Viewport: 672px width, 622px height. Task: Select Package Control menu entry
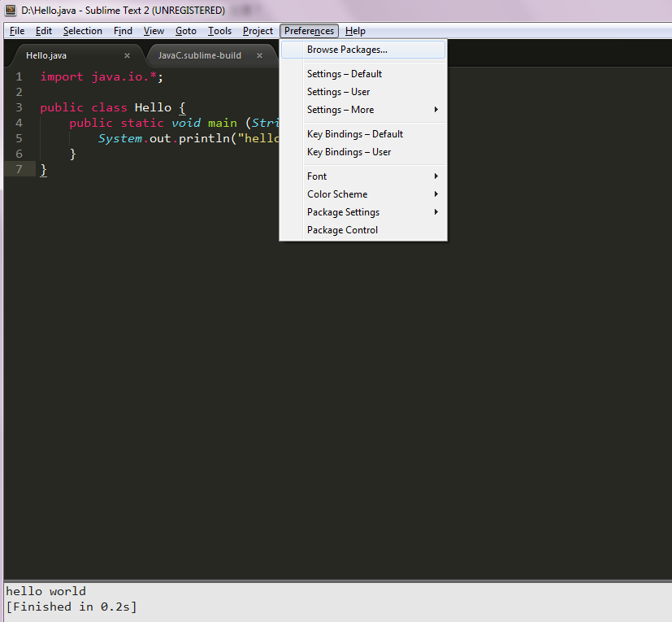tap(363, 230)
